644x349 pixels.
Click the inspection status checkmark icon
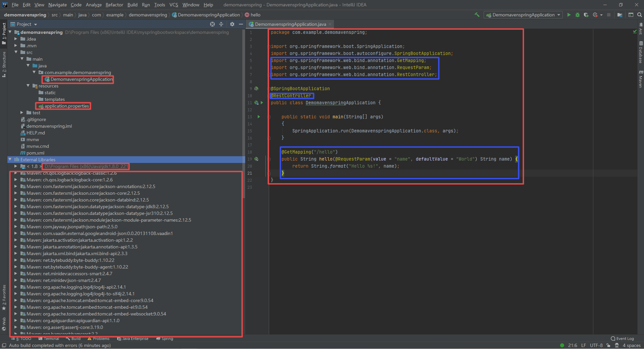pyautogui.click(x=635, y=32)
